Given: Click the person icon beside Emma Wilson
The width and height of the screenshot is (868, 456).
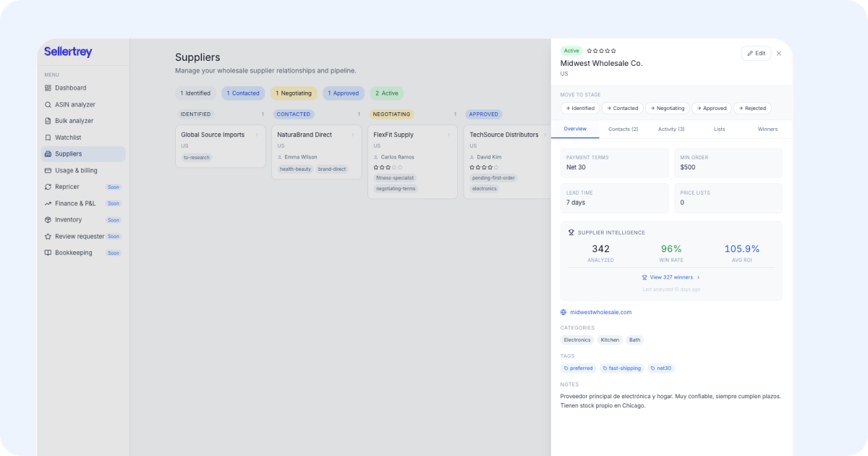Looking at the screenshot, I should 280,157.
